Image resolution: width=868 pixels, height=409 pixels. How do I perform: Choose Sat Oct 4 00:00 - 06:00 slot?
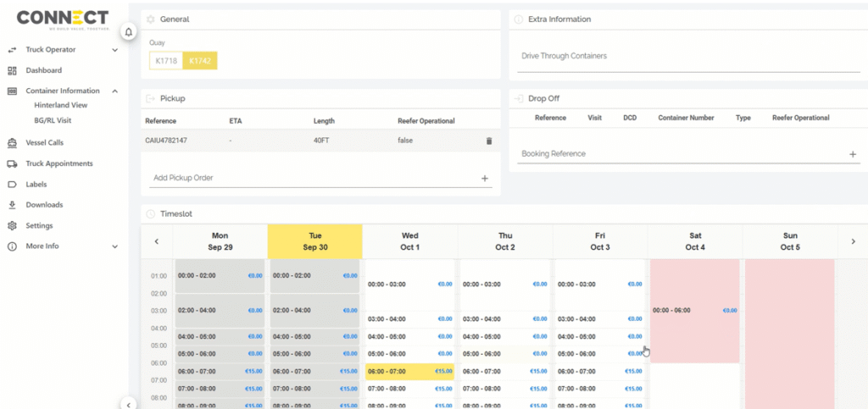[694, 311]
